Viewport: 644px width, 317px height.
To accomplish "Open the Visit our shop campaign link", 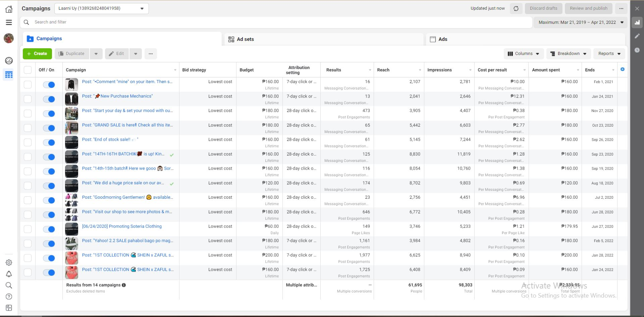I will 127,212.
